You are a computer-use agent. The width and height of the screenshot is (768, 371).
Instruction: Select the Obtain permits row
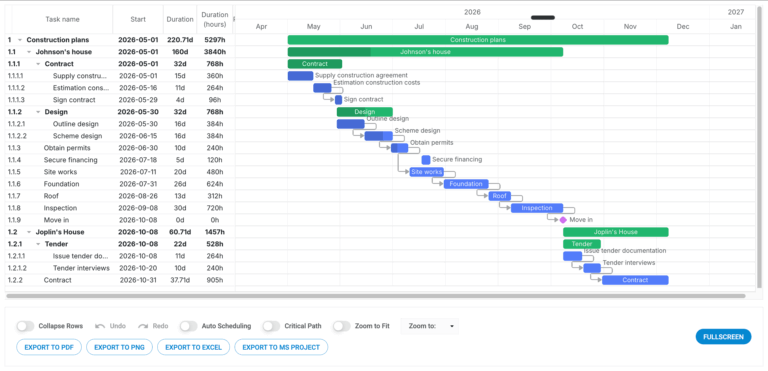coord(120,148)
